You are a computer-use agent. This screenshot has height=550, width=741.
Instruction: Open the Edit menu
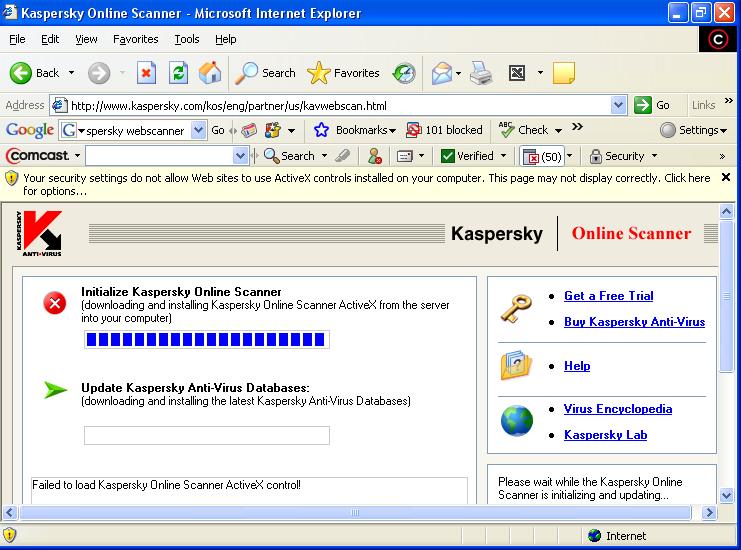pos(50,39)
